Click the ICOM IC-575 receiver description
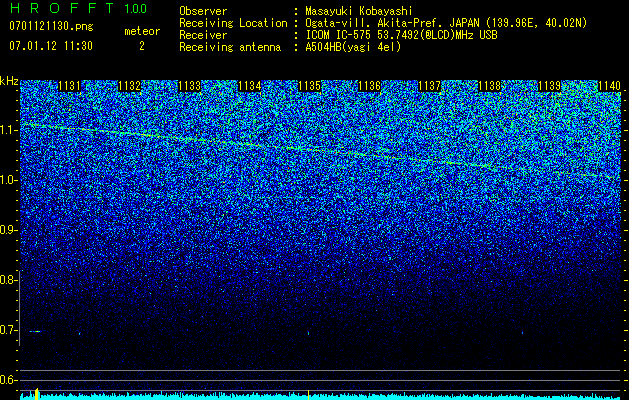The width and height of the screenshot is (629, 400). click(x=401, y=35)
